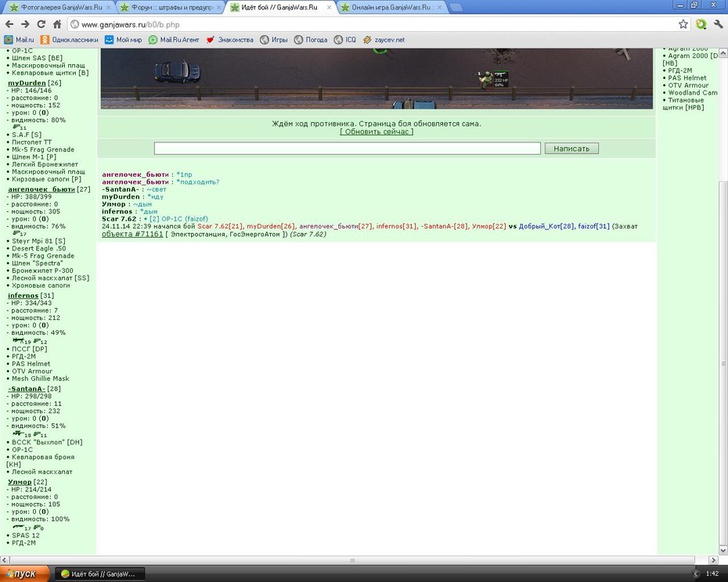This screenshot has height=582, width=728.
Task: Click the weapon icons under infernos' stats
Action: (x=30, y=340)
